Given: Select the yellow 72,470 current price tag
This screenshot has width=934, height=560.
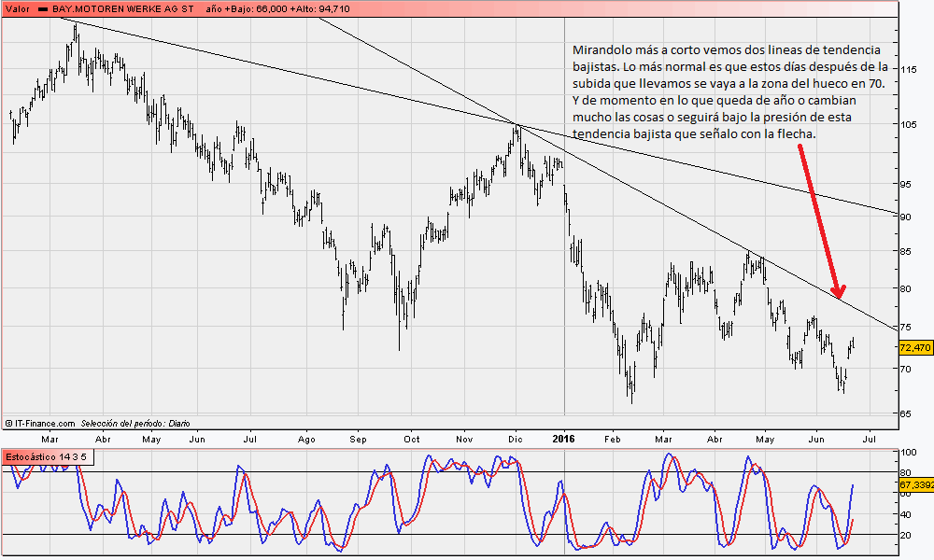Looking at the screenshot, I should click(914, 347).
